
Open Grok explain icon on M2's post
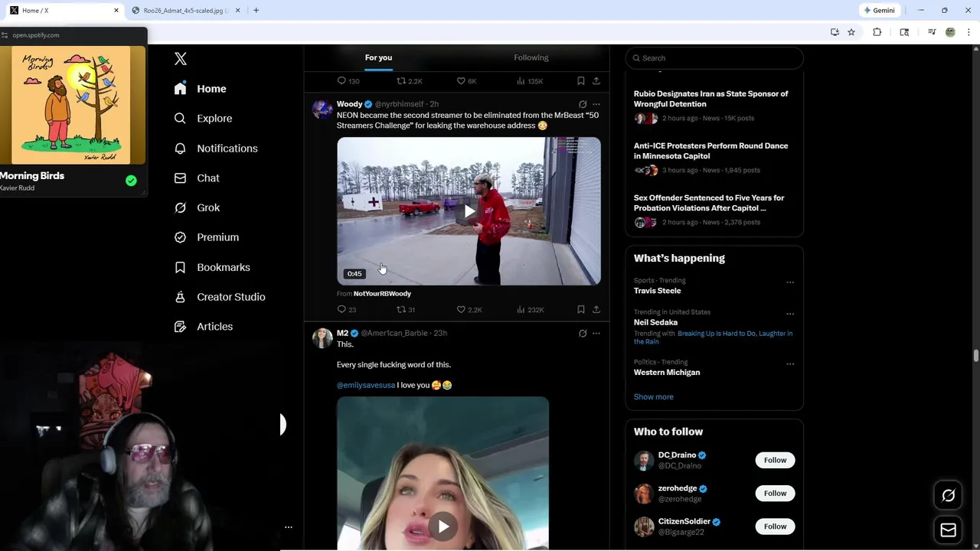pos(583,334)
